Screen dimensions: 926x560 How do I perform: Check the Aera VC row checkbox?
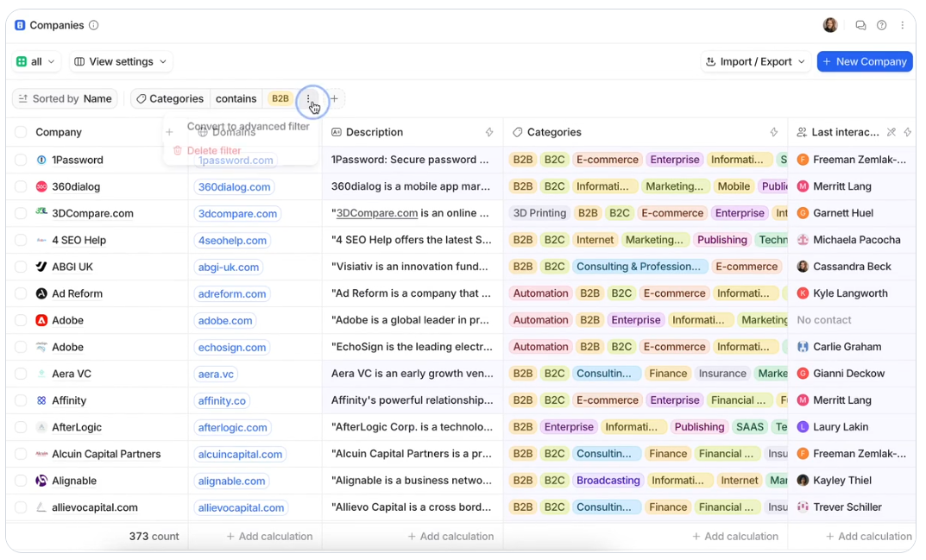[21, 374]
